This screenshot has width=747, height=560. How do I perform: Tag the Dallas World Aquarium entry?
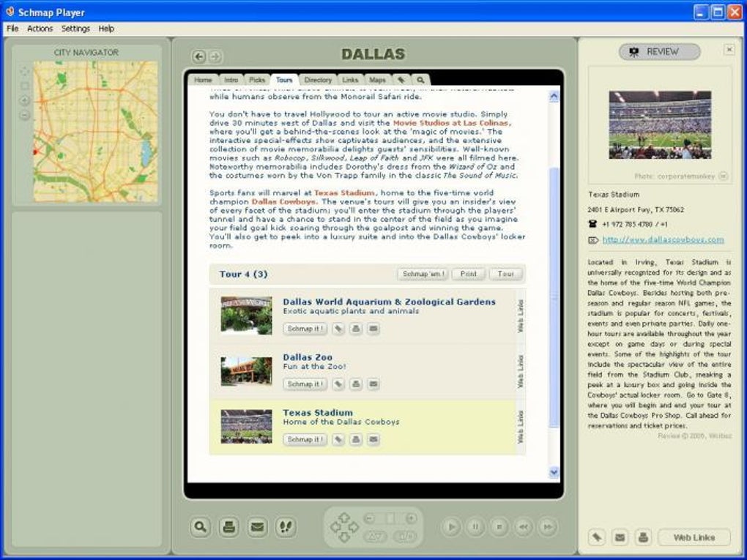[x=338, y=329]
